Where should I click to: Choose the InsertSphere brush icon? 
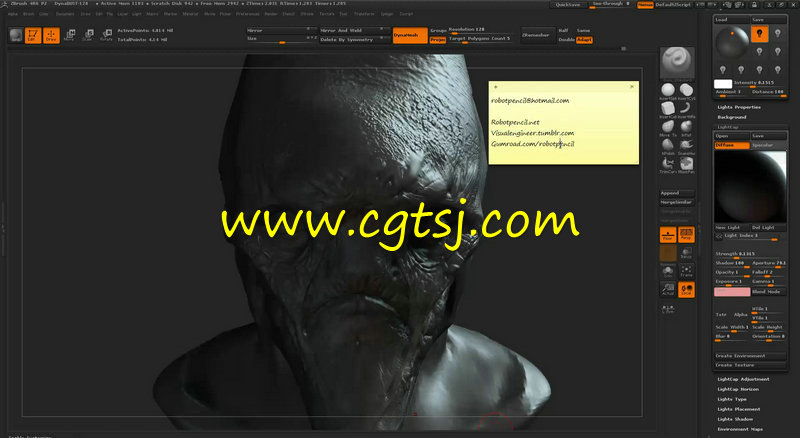click(668, 90)
